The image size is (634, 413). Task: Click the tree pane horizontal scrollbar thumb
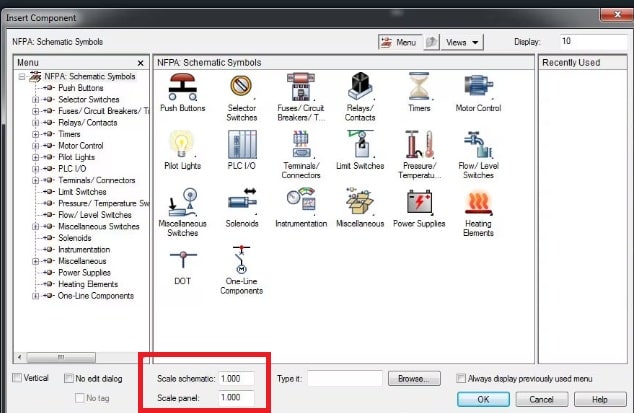(61, 358)
